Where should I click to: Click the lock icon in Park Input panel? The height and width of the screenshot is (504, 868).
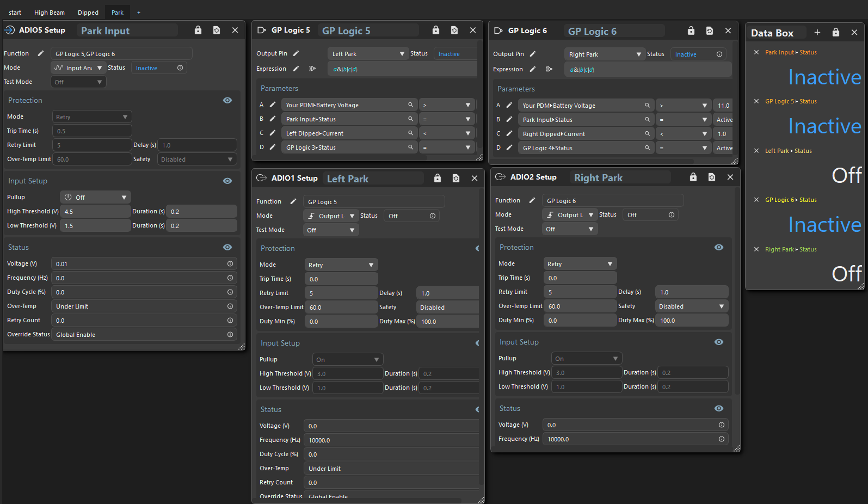tap(198, 30)
